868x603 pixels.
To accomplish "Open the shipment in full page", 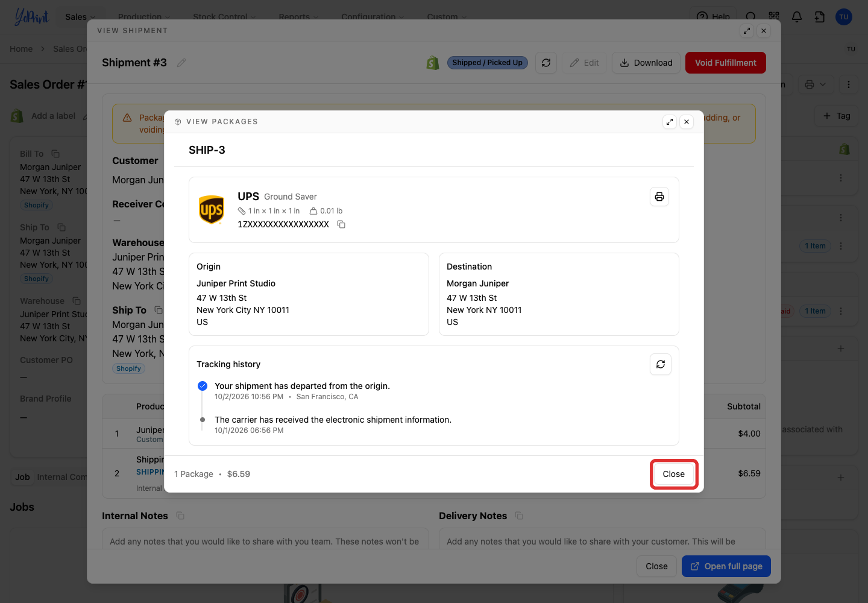I will (x=726, y=566).
